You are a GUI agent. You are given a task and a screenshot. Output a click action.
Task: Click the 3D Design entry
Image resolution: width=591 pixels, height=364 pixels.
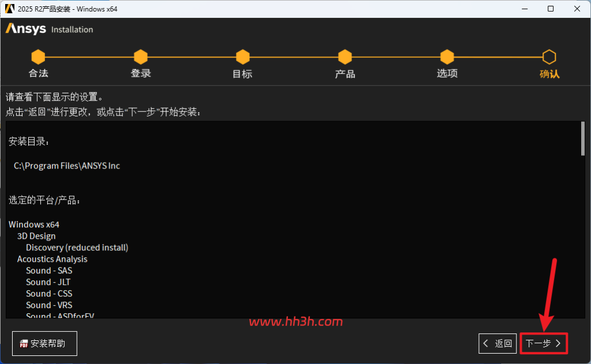tap(36, 237)
